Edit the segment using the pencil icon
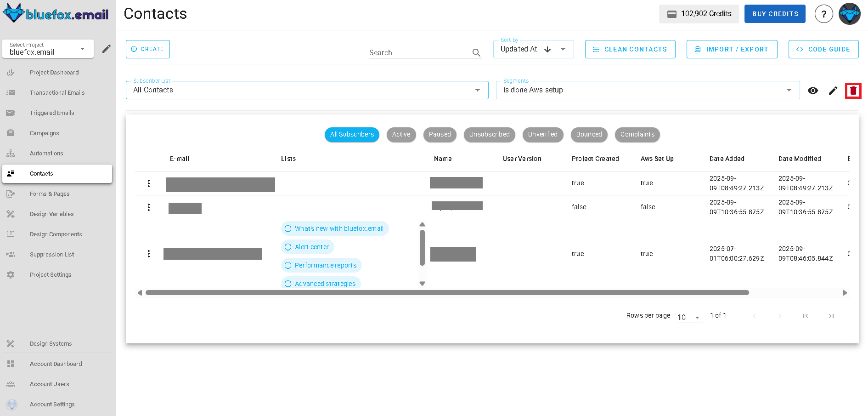 833,91
